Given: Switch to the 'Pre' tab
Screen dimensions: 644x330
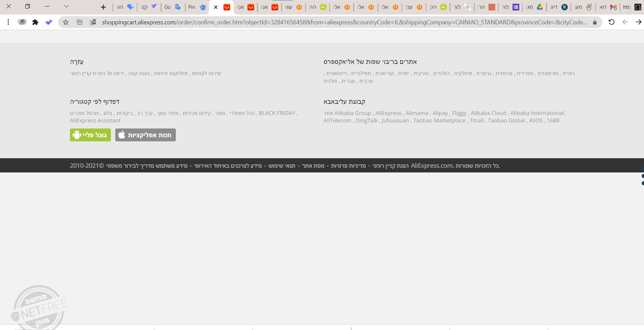Looking at the screenshot, I should (x=197, y=7).
